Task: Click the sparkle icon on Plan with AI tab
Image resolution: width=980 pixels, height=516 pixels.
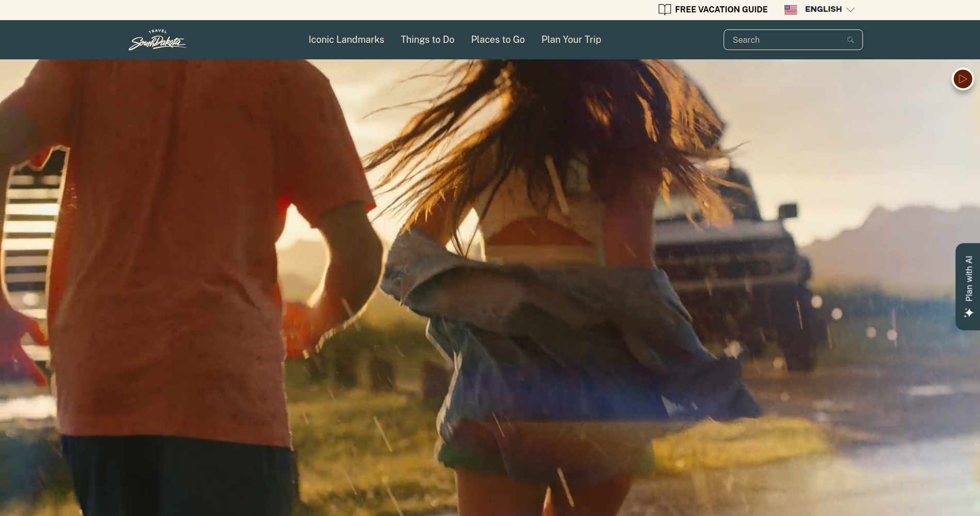Action: tap(969, 313)
